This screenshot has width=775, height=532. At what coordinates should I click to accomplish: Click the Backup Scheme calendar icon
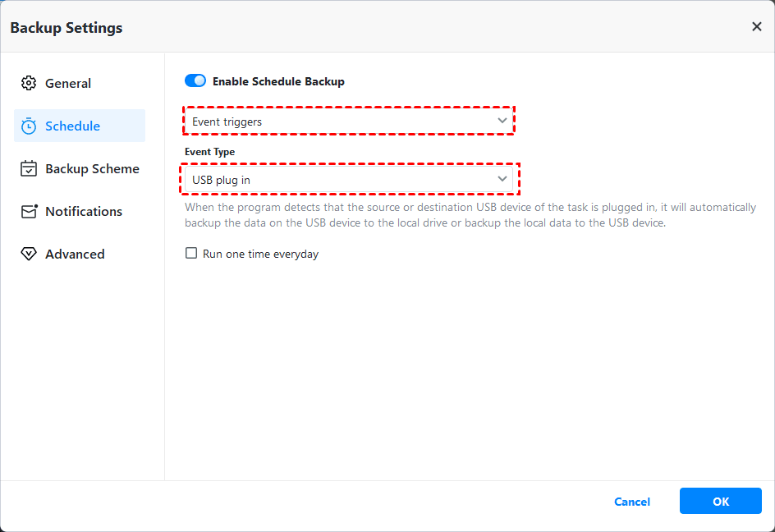click(29, 168)
